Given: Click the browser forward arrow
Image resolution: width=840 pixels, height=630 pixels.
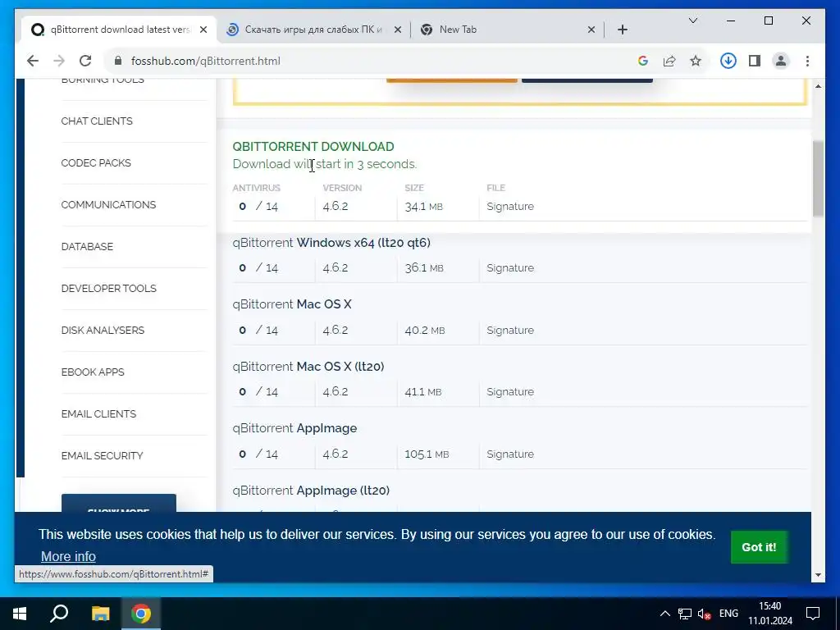Looking at the screenshot, I should [59, 61].
